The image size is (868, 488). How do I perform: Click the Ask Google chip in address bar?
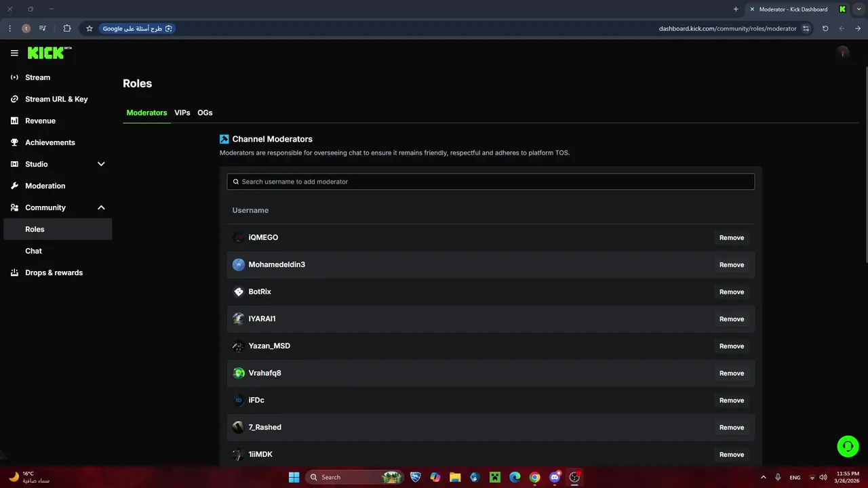tap(138, 28)
